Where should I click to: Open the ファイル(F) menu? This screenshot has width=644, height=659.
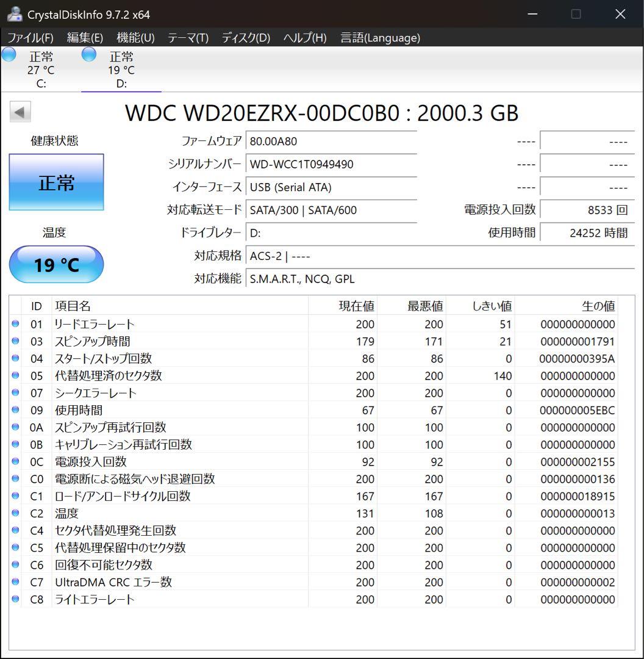coord(30,38)
